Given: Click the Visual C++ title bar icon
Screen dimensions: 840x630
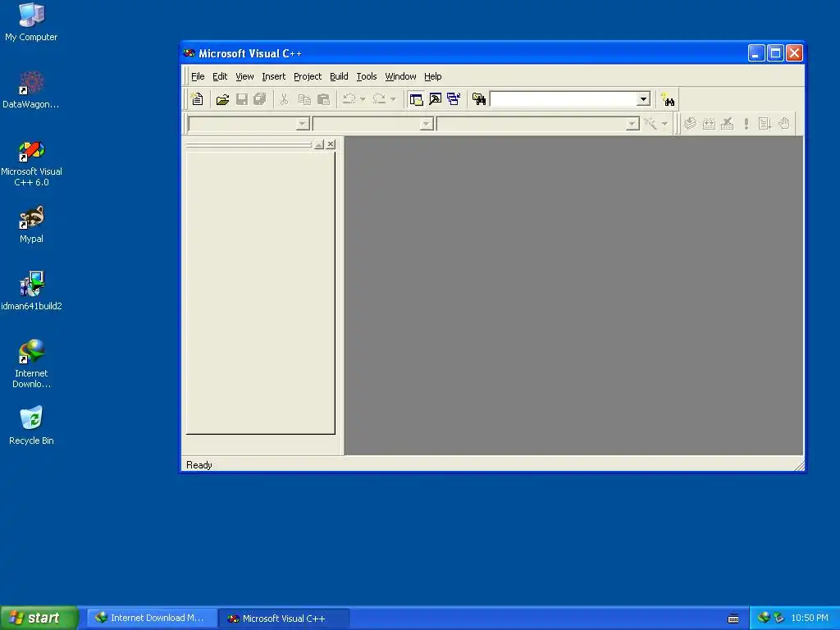Looking at the screenshot, I should [189, 53].
